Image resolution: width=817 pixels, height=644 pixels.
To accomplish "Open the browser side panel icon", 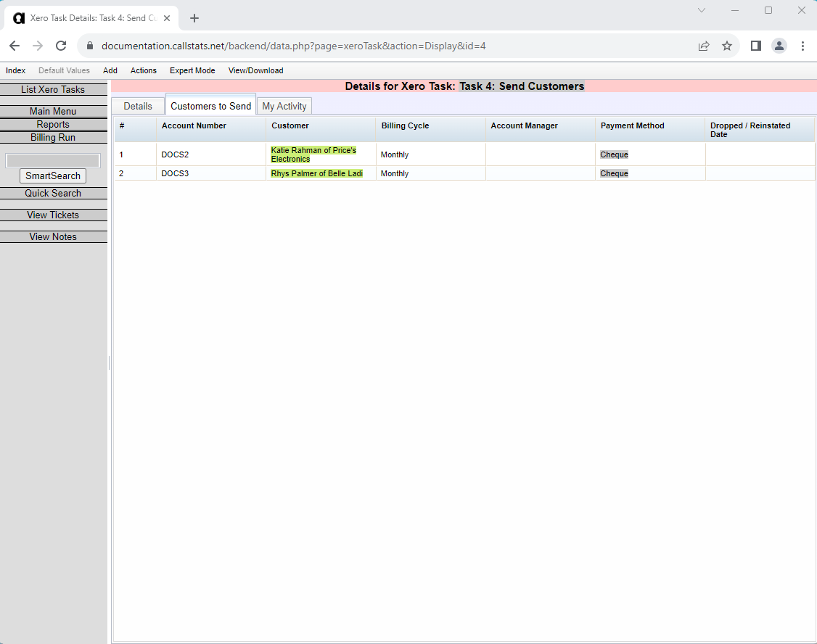I will [755, 46].
